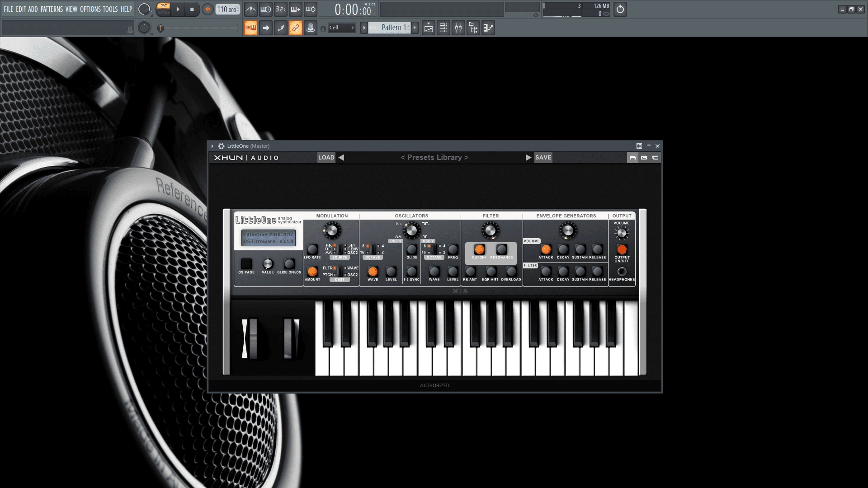Click the filter RESONANCE button
The height and width of the screenshot is (488, 868).
click(x=502, y=249)
